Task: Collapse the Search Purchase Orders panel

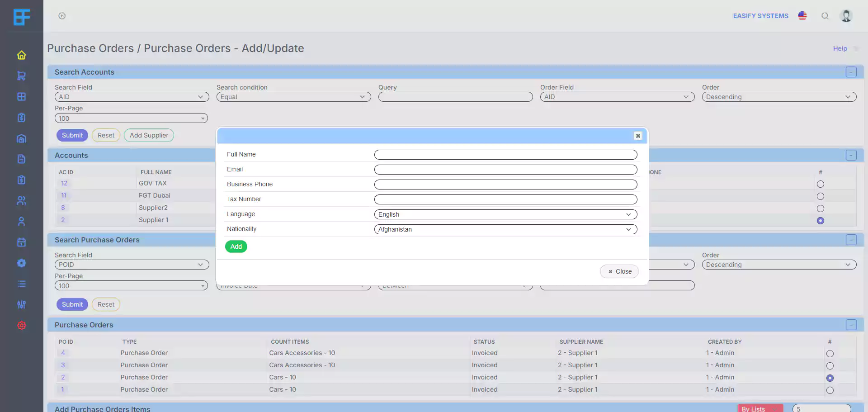Action: pyautogui.click(x=851, y=240)
